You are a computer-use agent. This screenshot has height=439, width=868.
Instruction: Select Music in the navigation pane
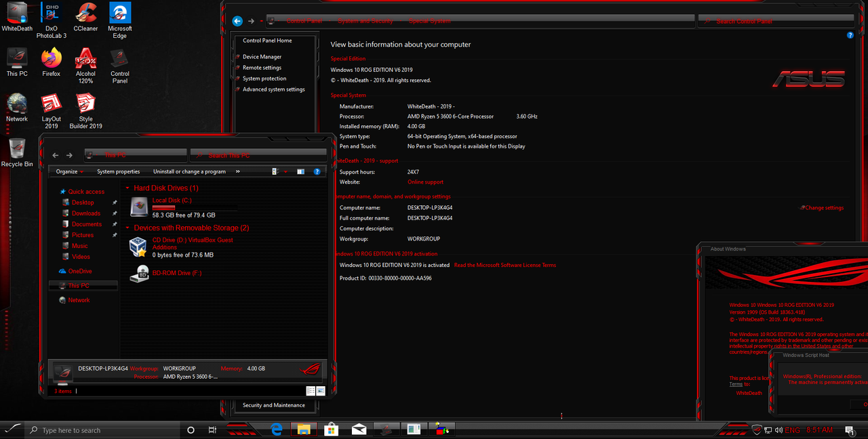coord(80,246)
